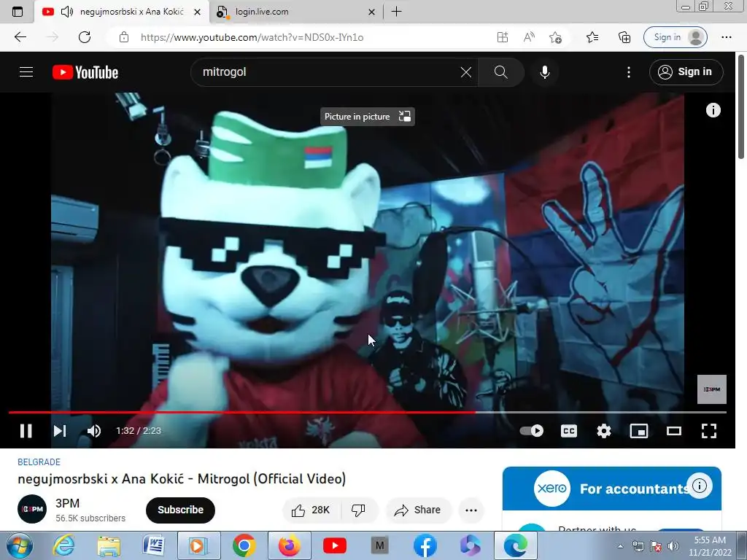Click the YouTube Sign in button
Viewport: 747px width, 560px height.
click(686, 72)
